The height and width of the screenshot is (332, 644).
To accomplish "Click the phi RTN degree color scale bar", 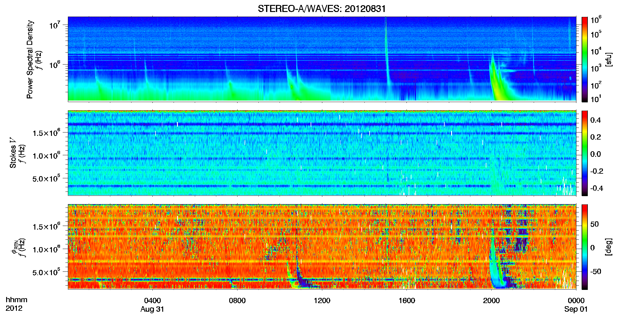I will pos(585,247).
